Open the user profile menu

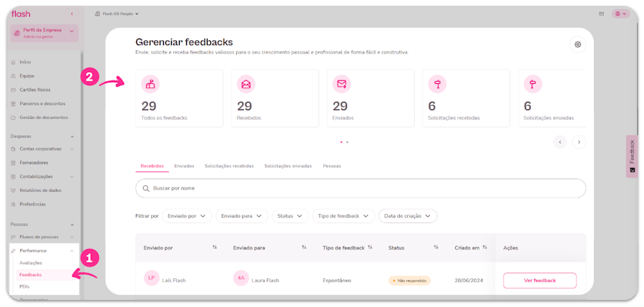point(621,14)
